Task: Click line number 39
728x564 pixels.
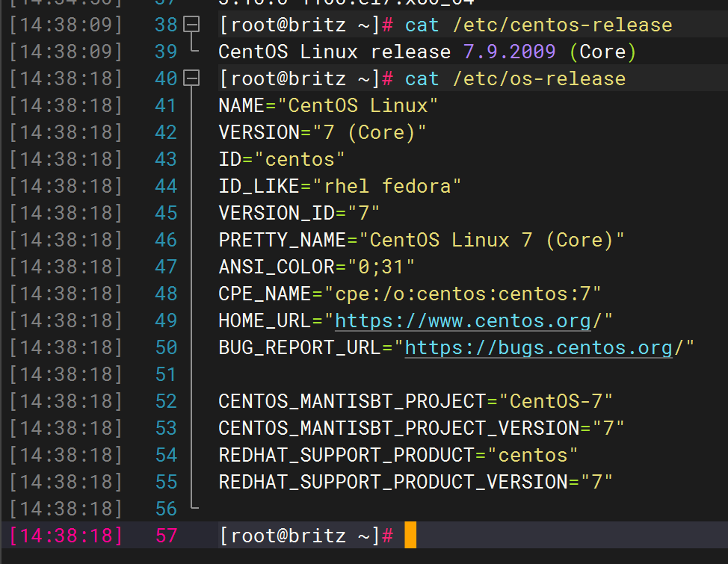Action: tap(166, 52)
